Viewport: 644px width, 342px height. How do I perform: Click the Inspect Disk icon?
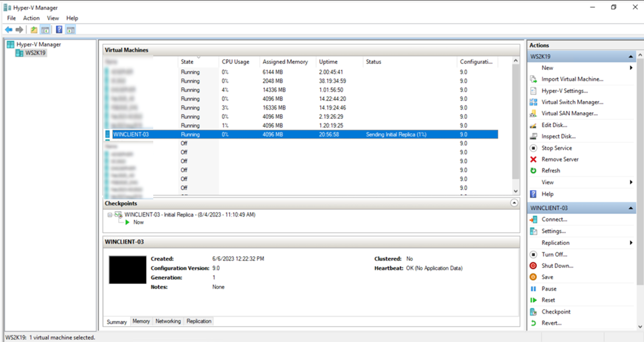coord(533,136)
